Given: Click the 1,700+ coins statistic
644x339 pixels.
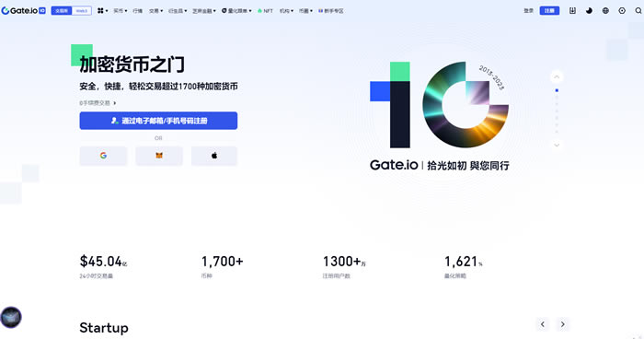Looking at the screenshot, I should tap(223, 262).
